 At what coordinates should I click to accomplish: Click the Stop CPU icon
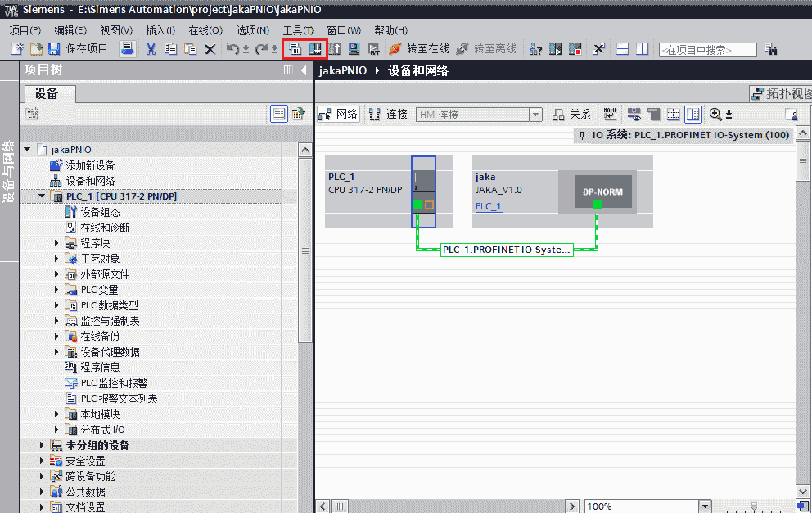click(x=574, y=49)
